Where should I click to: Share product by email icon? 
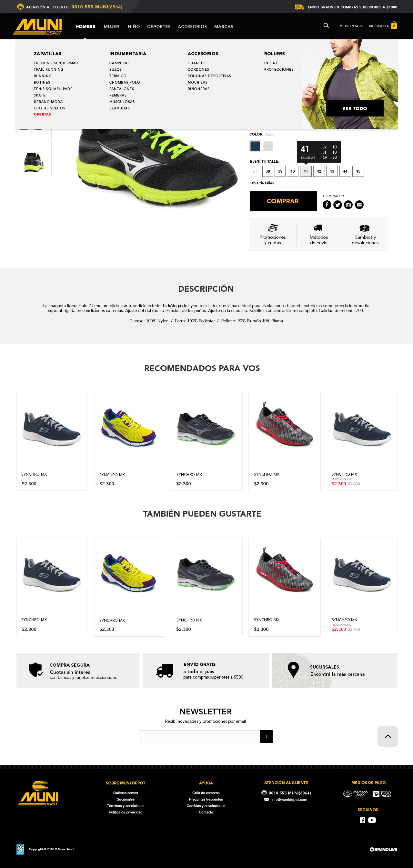point(359,205)
